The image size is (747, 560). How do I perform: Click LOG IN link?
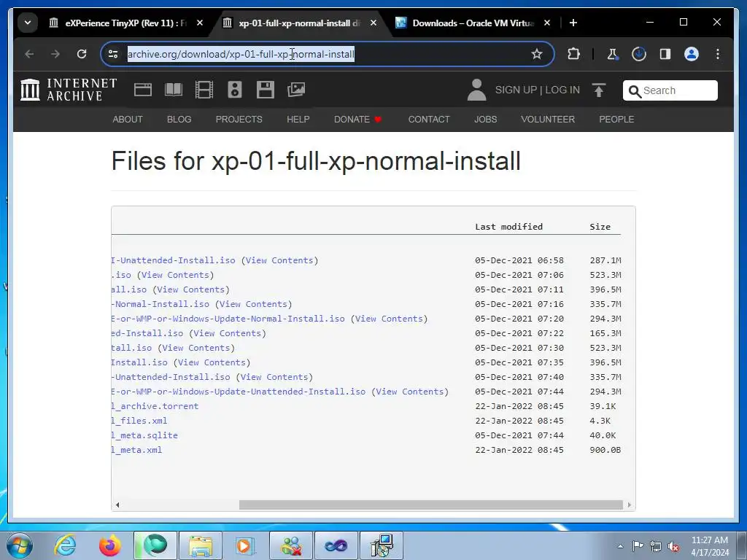(x=562, y=90)
